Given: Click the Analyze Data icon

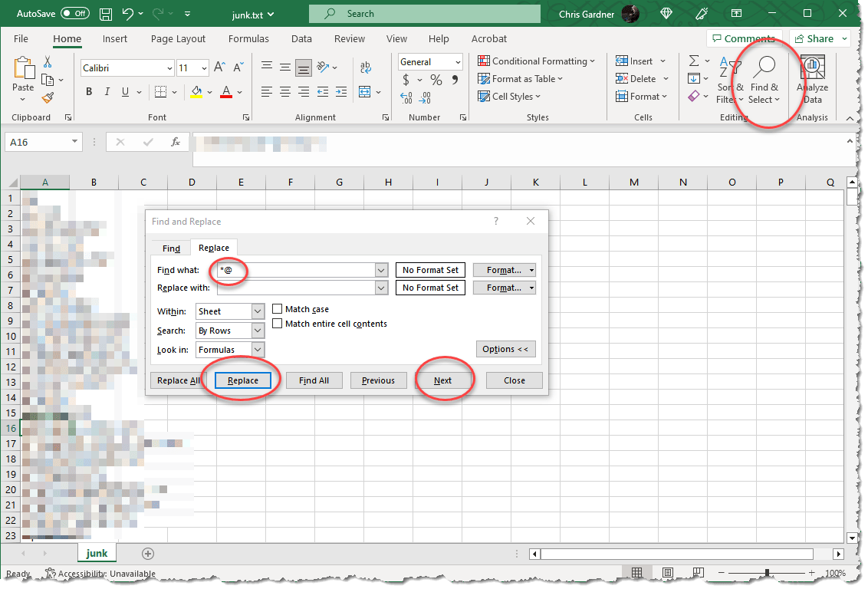Looking at the screenshot, I should (812, 69).
